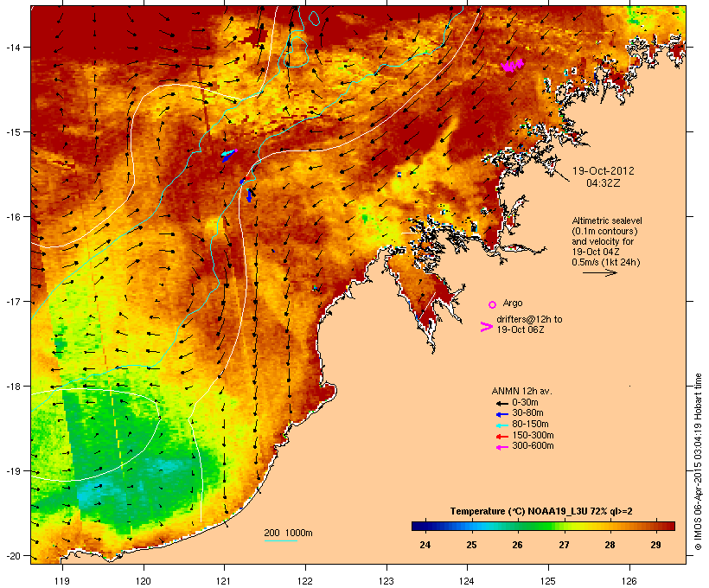
Task: Click the longitude label 122
Action: coord(305,581)
